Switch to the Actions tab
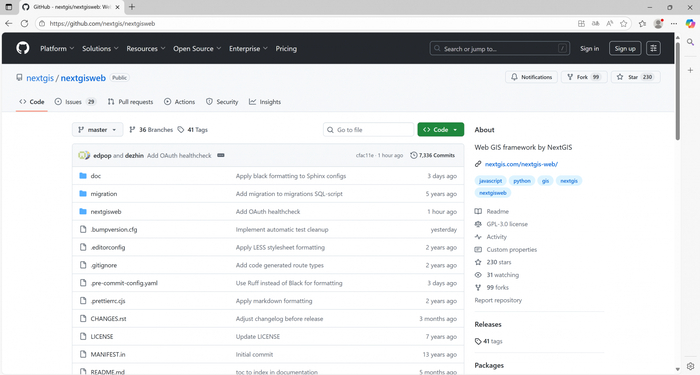 click(179, 102)
